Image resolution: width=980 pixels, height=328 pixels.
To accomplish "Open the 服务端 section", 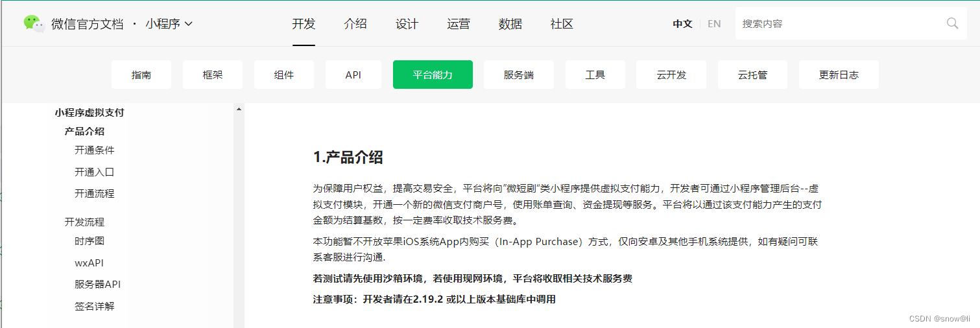I will [519, 75].
